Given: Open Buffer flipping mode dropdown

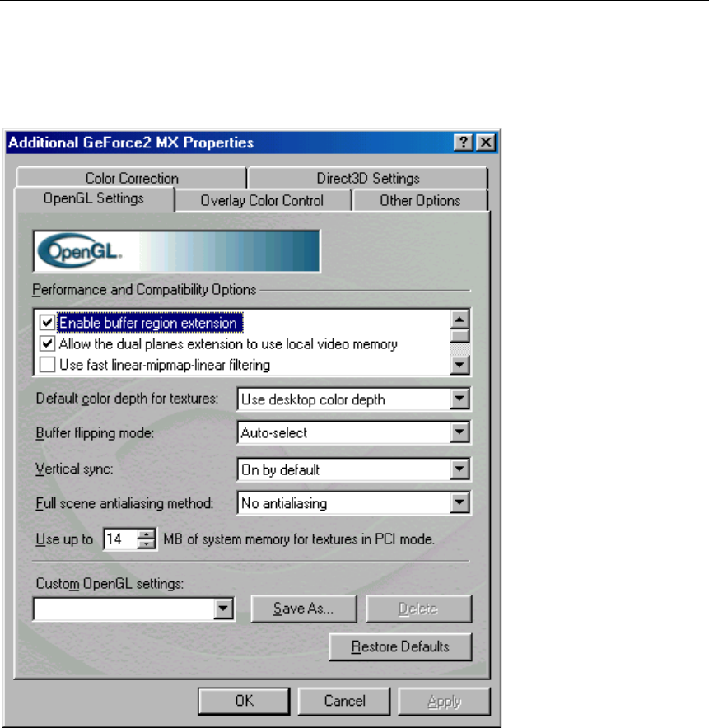Looking at the screenshot, I should pyautogui.click(x=459, y=432).
